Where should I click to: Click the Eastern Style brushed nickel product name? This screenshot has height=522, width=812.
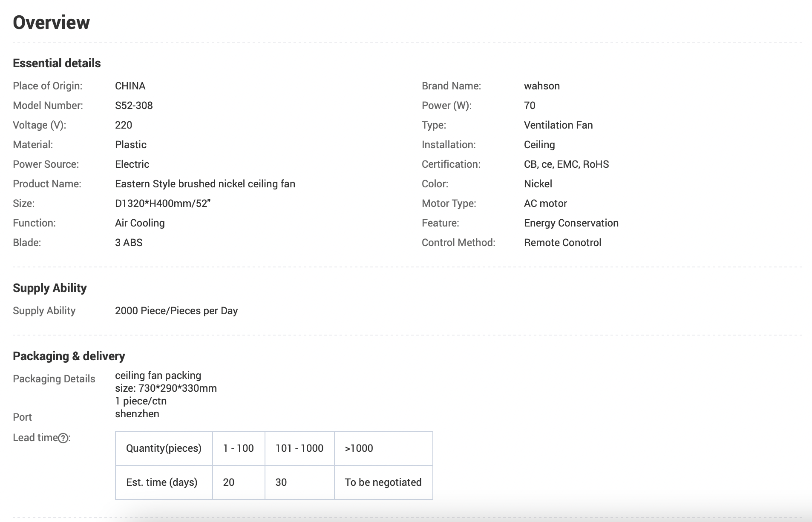click(205, 184)
